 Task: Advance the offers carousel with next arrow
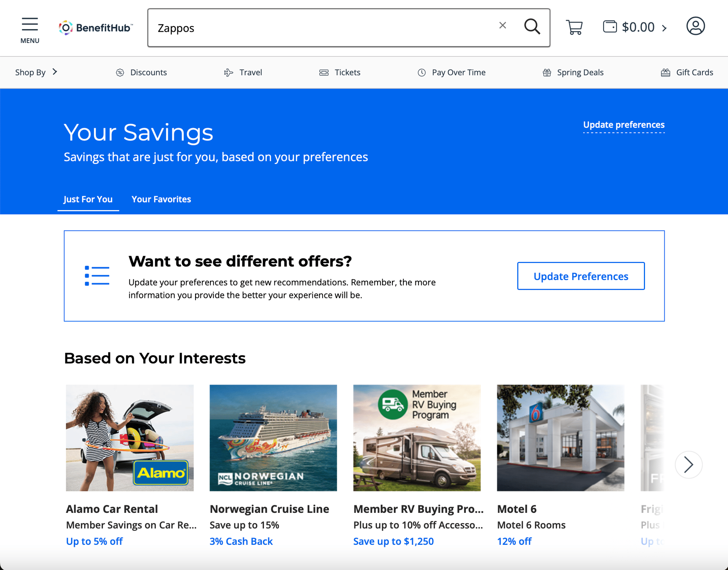(x=688, y=464)
